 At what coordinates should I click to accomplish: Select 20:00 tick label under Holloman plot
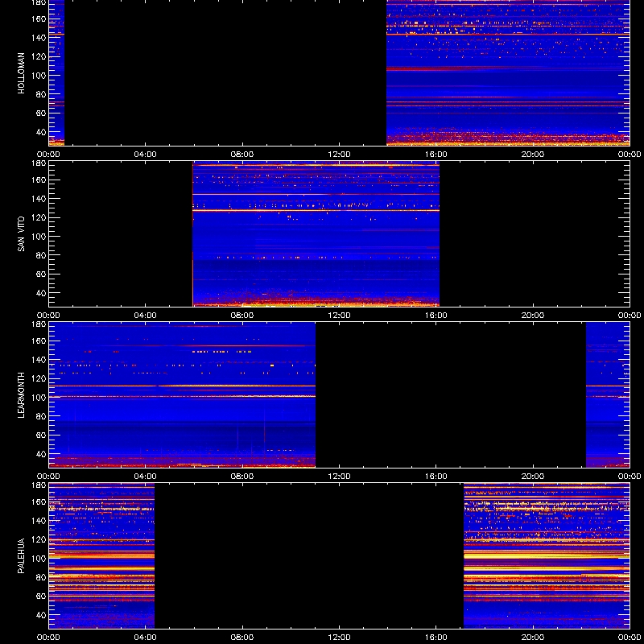pos(533,155)
